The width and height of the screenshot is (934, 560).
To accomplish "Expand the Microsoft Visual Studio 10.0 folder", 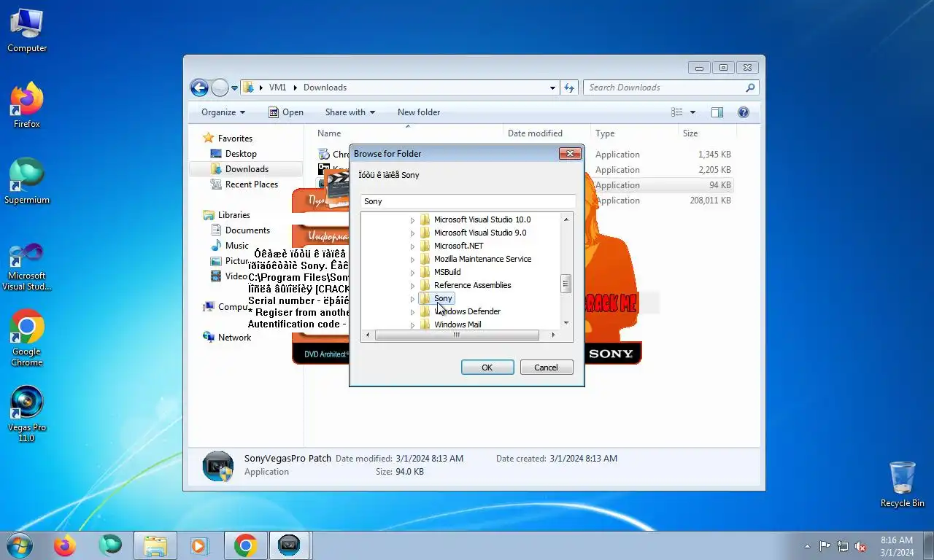I will [412, 219].
